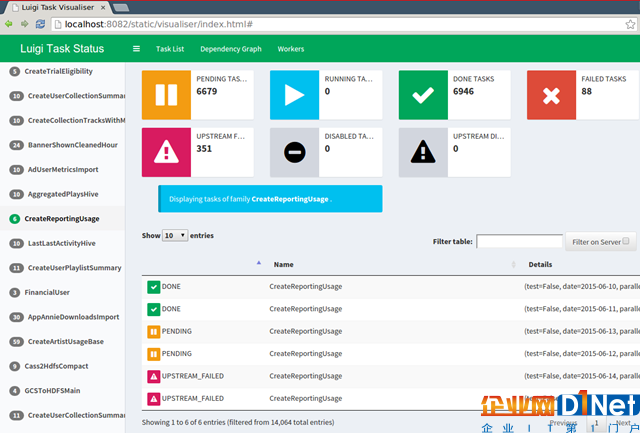Select AdUserMetricsImport in the sidebar
This screenshot has width=640, height=433.
coord(63,169)
